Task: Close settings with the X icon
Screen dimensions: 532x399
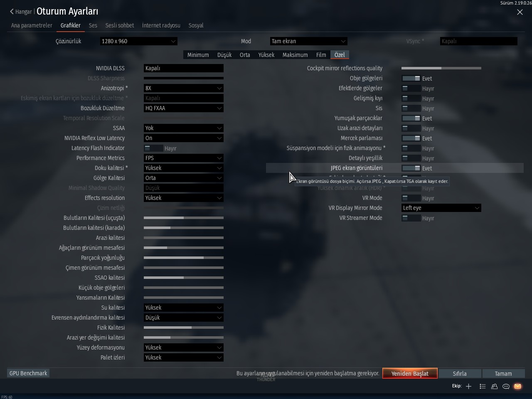Action: tap(520, 12)
